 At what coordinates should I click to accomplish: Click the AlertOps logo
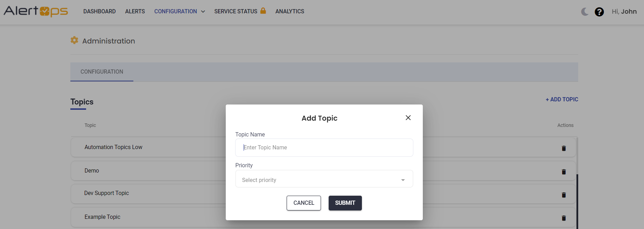[36, 11]
